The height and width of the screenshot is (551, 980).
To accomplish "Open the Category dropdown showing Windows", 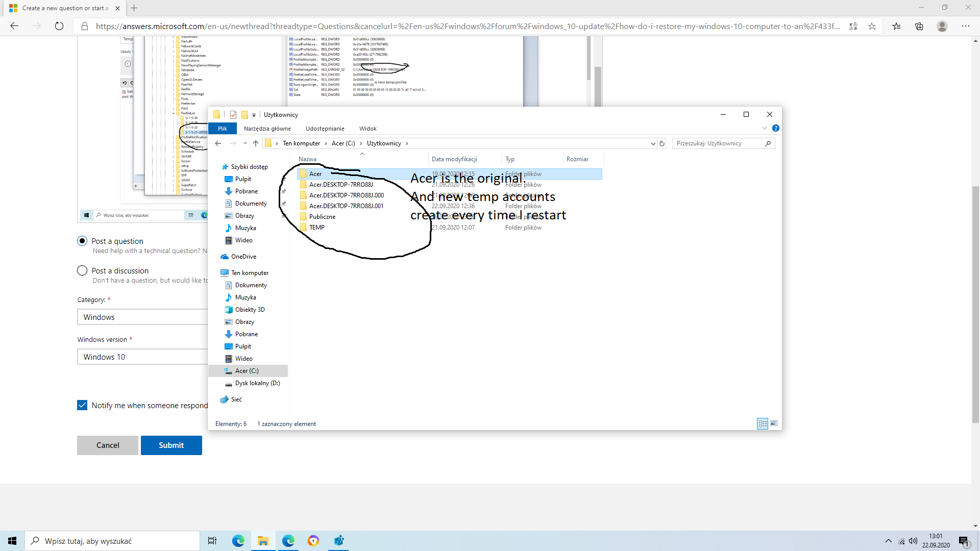I will pyautogui.click(x=142, y=317).
